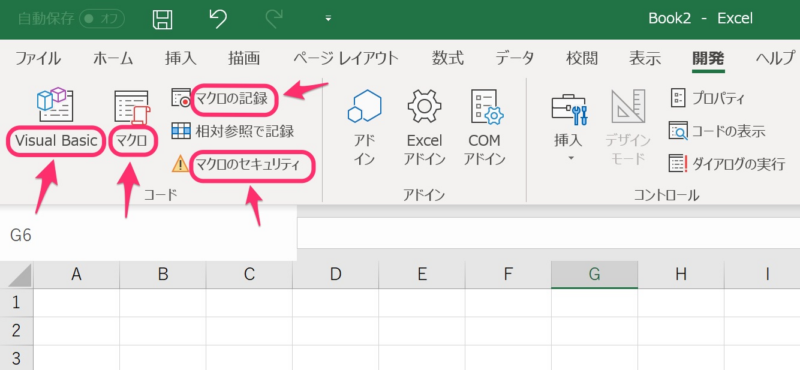Click the Name Box showing G6
This screenshot has height=370, width=800.
[148, 235]
